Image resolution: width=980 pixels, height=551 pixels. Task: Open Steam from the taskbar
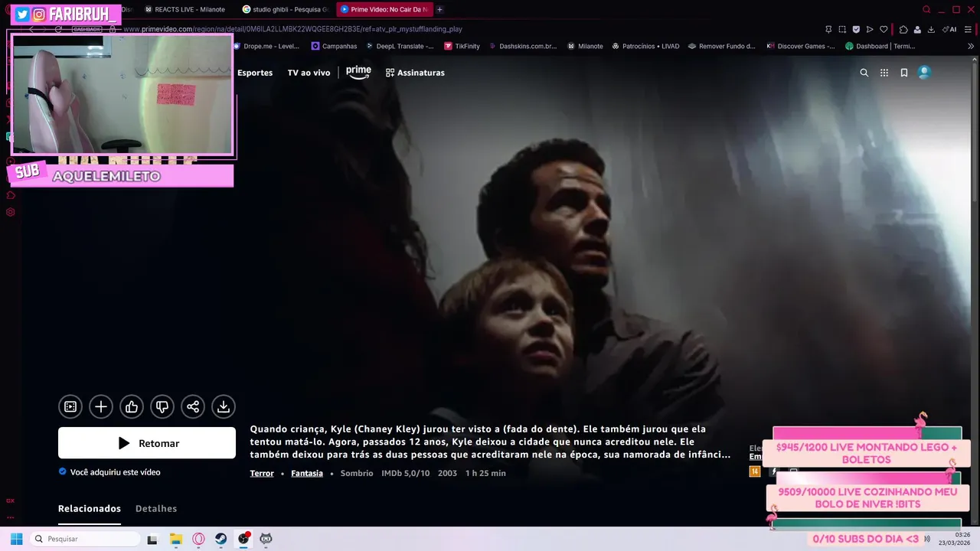click(220, 539)
